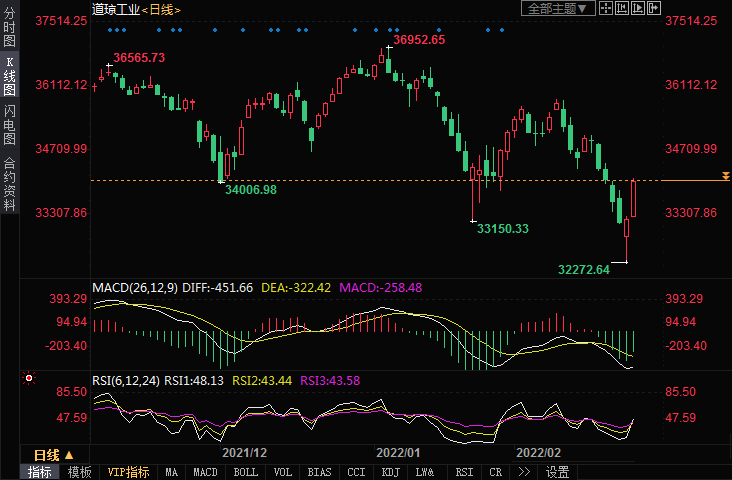Toggle the BOLL indicator button
The height and width of the screenshot is (480, 732).
[x=244, y=472]
